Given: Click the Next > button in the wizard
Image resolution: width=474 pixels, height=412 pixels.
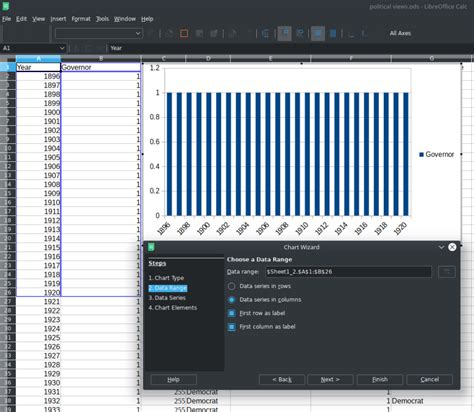Looking at the screenshot, I should click(x=330, y=379).
